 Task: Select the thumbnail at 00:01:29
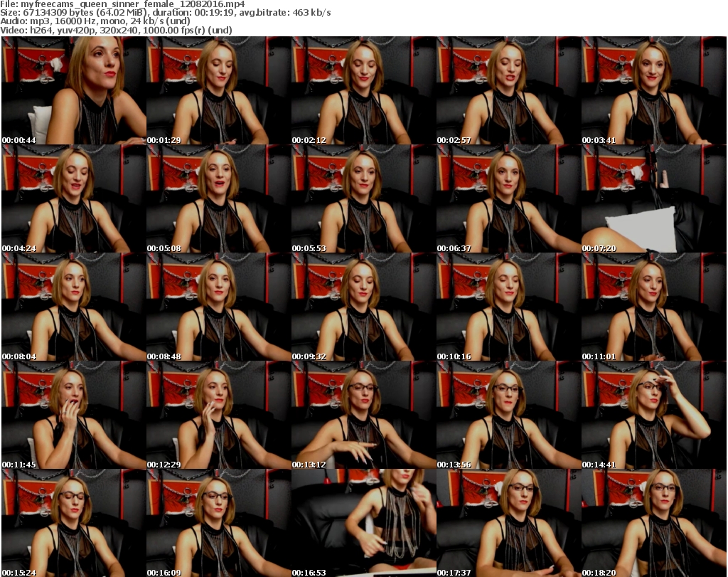point(219,90)
